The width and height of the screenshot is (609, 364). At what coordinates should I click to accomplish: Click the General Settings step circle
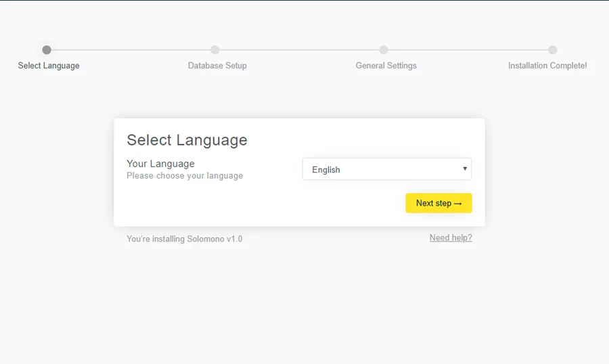[x=384, y=50]
